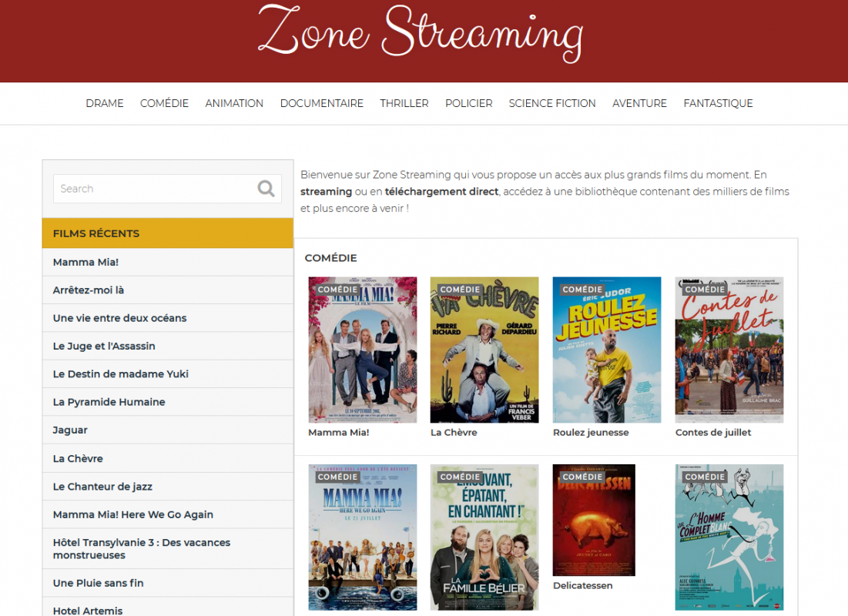Screen dimensions: 848x616
Task: Open the Drame genre menu
Action: [105, 103]
